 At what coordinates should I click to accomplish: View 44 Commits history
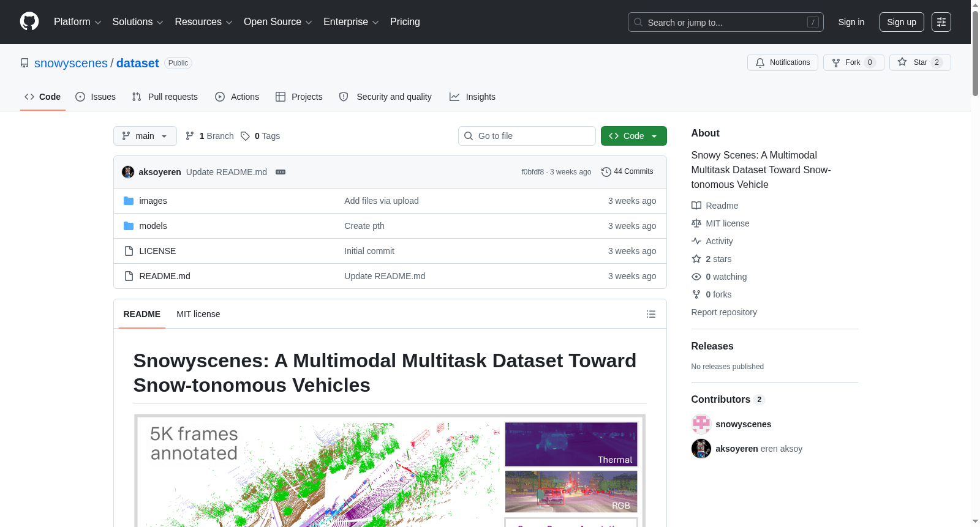[x=627, y=172]
